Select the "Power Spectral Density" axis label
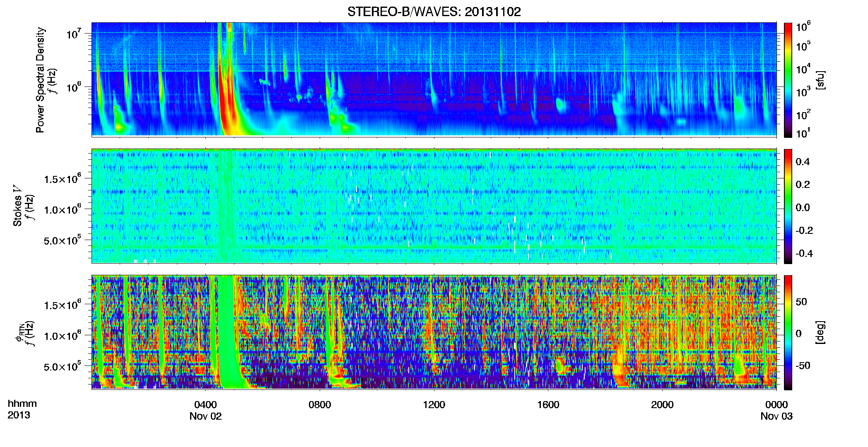 point(40,80)
